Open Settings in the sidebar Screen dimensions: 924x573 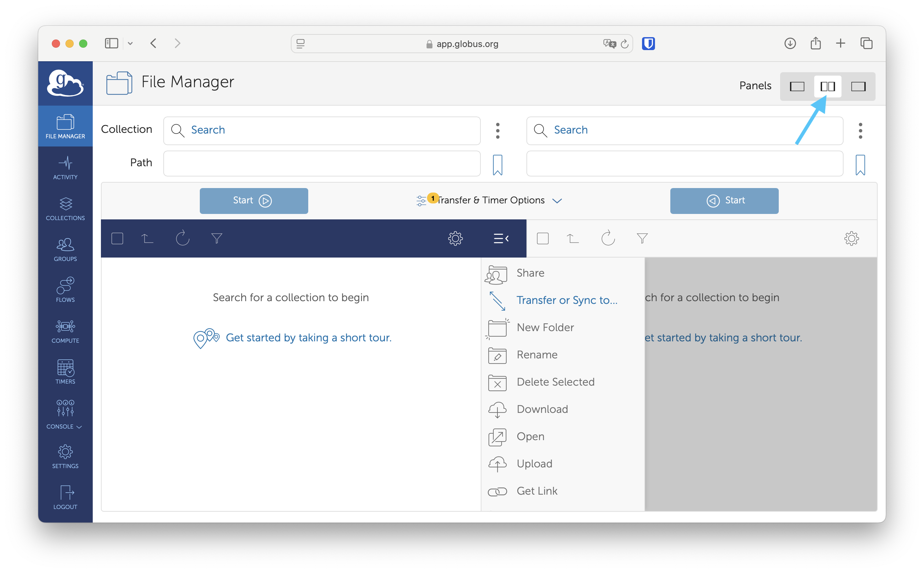[65, 456]
